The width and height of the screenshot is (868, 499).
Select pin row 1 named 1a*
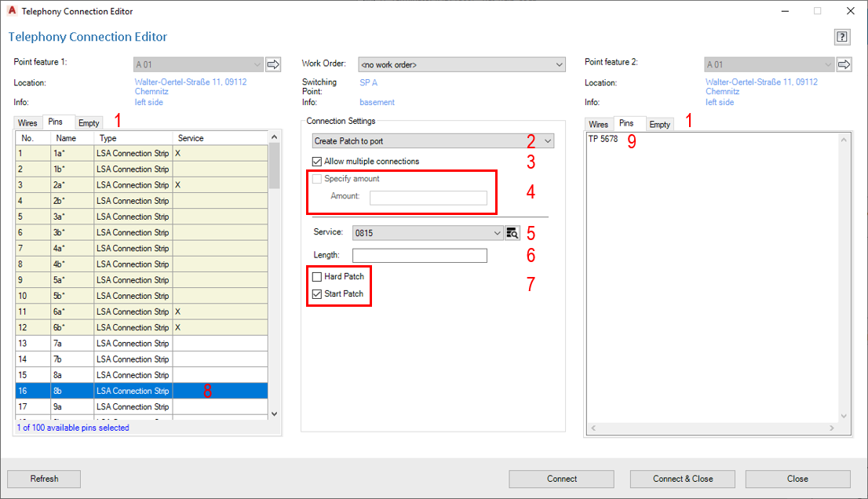pos(142,153)
